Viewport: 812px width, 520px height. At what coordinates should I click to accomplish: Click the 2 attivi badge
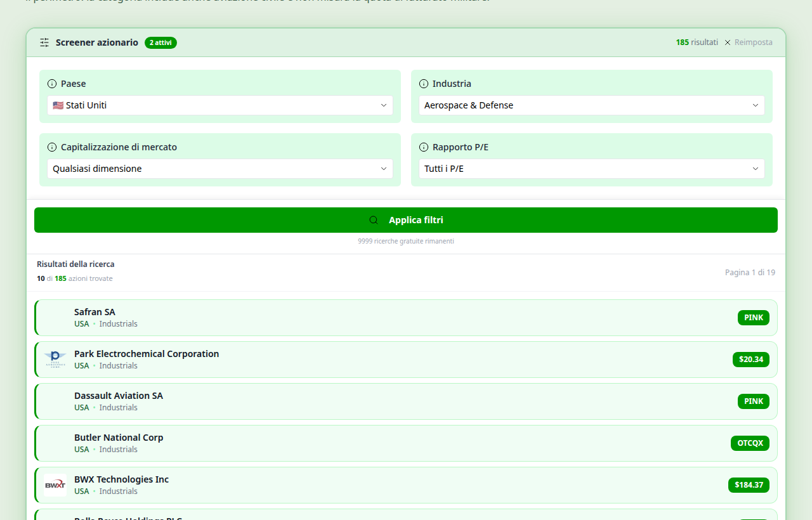pos(160,42)
